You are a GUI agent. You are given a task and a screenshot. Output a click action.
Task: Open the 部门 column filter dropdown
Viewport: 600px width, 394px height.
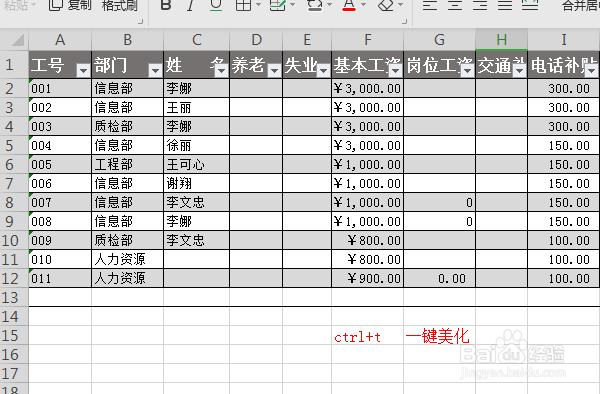(155, 70)
